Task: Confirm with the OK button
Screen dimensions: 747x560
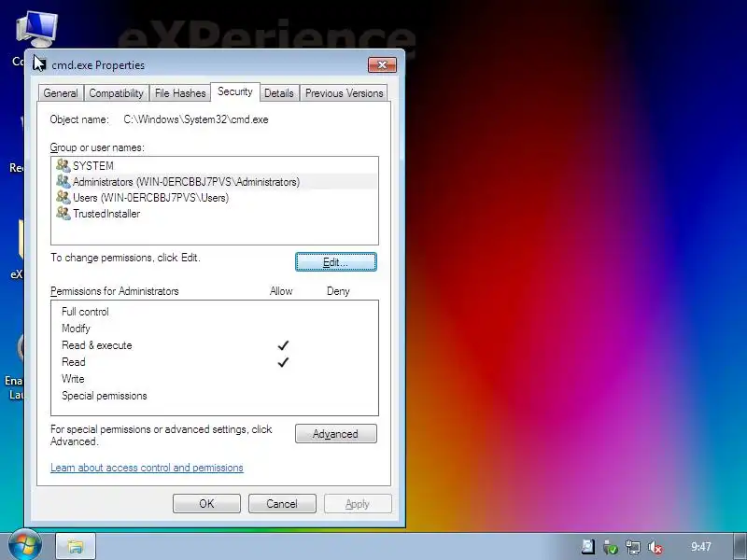Action: point(206,504)
